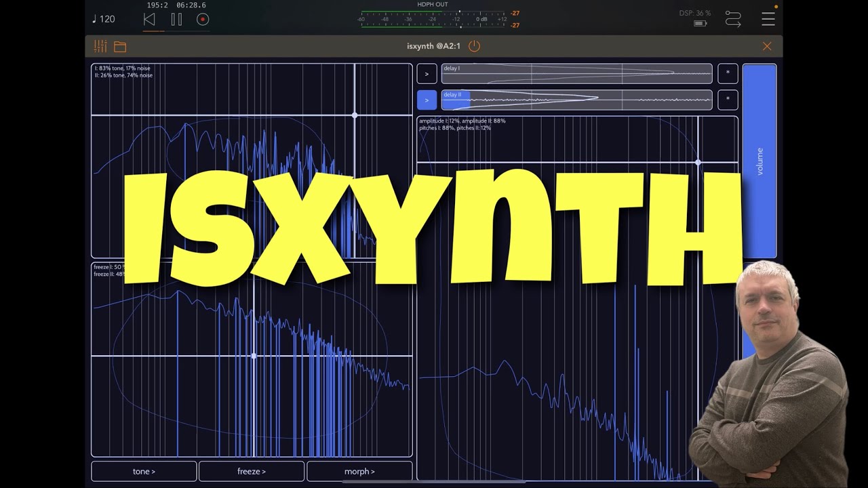Open the routing connections icon
The image size is (868, 488).
(733, 19)
